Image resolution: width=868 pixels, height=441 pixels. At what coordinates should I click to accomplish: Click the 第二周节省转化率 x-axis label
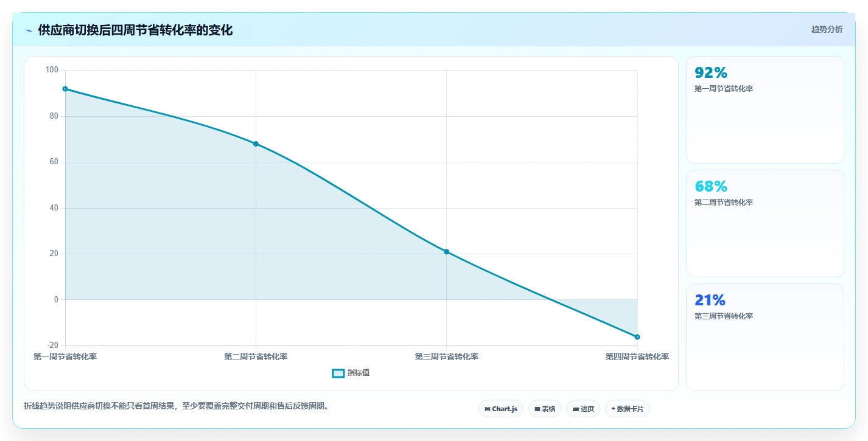coord(256,356)
